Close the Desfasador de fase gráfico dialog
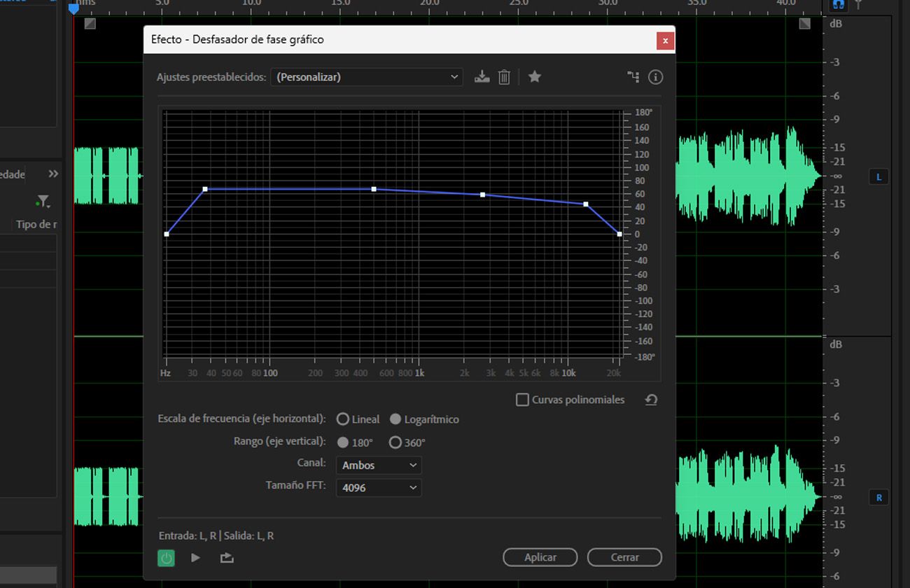This screenshot has height=588, width=910. 665,41
